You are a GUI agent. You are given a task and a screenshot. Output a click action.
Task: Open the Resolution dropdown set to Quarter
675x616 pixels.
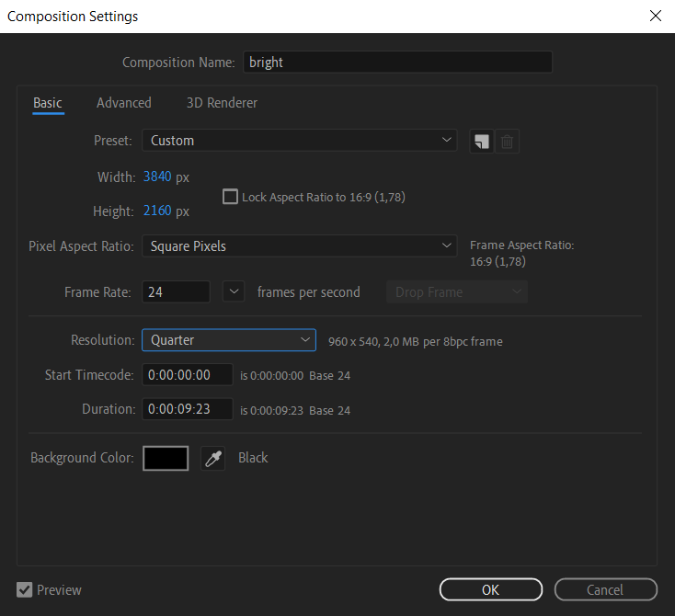[x=228, y=340]
